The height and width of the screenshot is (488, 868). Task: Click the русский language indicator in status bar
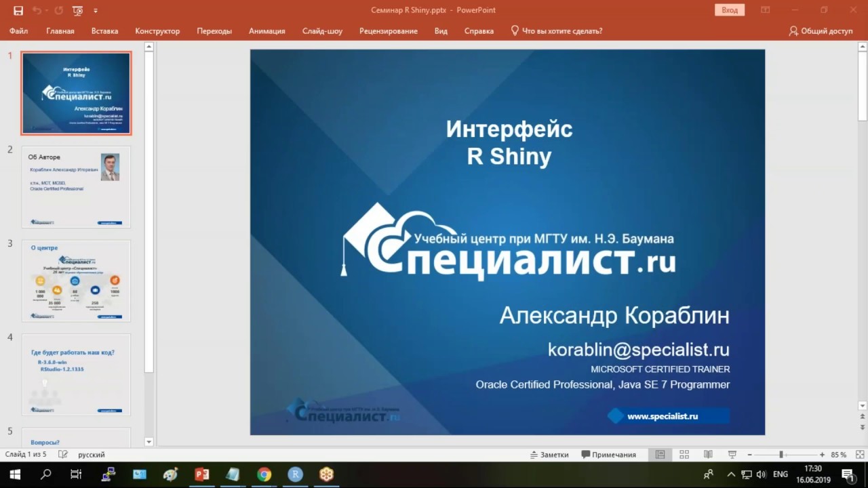click(x=92, y=455)
